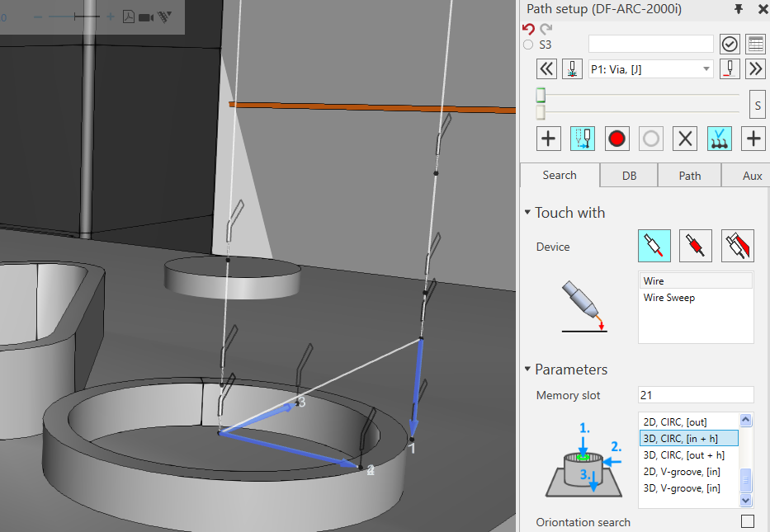The width and height of the screenshot is (770, 532).
Task: Go to previous point with double-left chevron
Action: click(546, 69)
